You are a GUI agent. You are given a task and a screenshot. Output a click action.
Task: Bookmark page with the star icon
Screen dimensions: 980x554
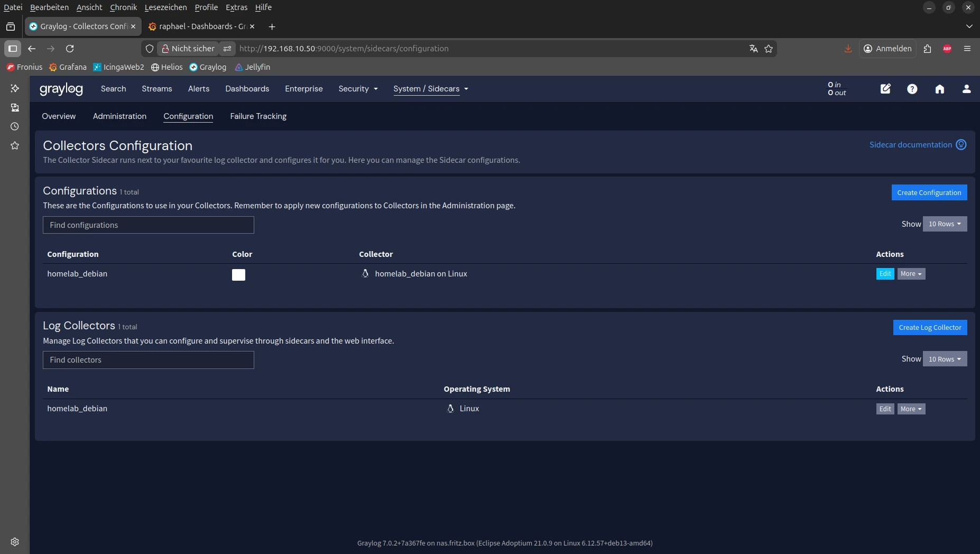(x=769, y=49)
